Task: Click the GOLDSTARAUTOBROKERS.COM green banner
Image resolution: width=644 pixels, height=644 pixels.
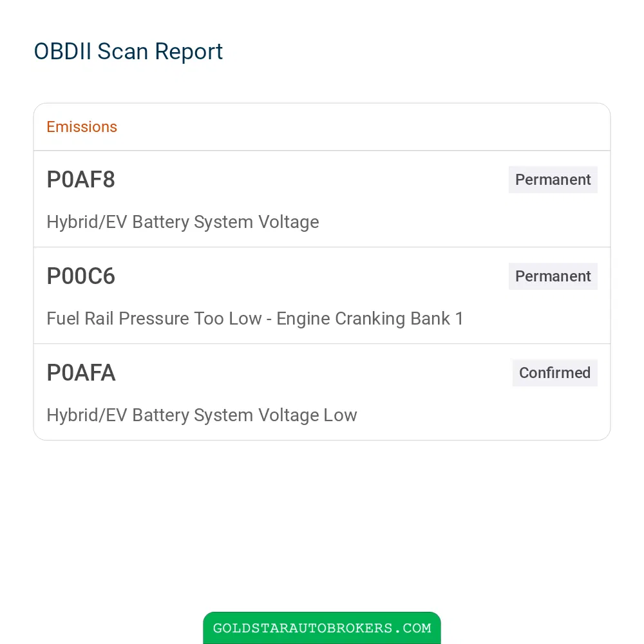Action: point(322,627)
